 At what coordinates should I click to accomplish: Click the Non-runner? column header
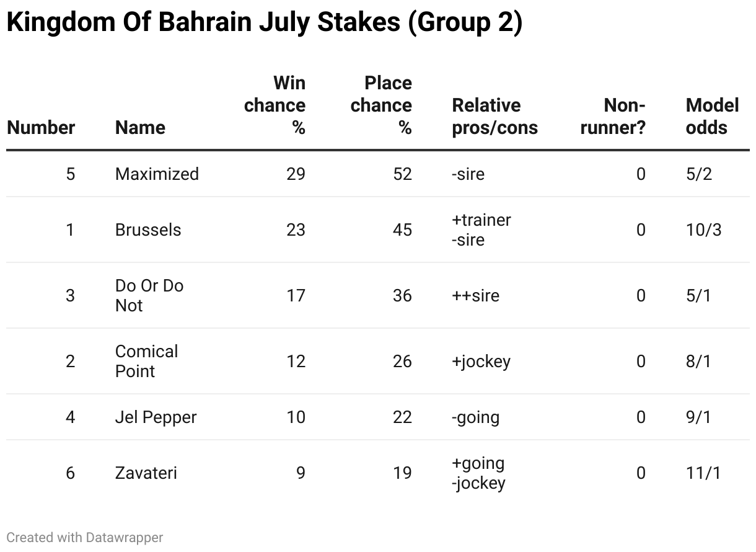click(x=613, y=116)
